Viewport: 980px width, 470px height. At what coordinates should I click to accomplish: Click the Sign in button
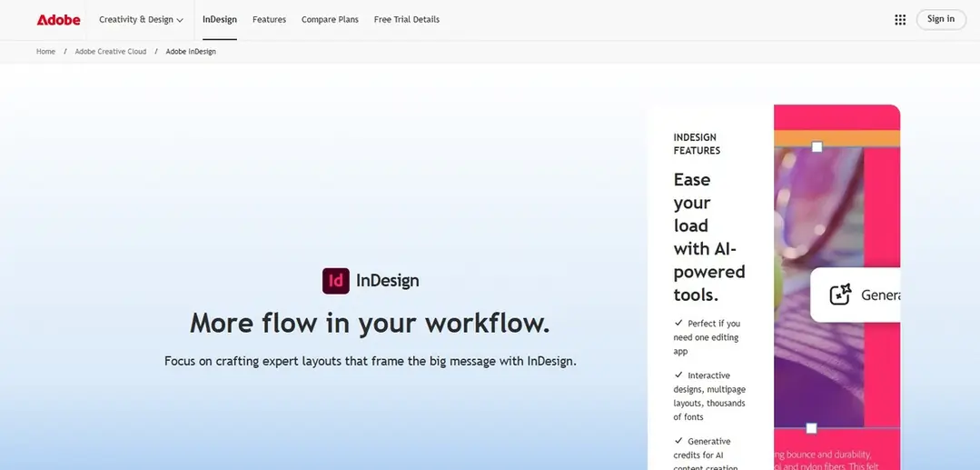[x=941, y=19]
